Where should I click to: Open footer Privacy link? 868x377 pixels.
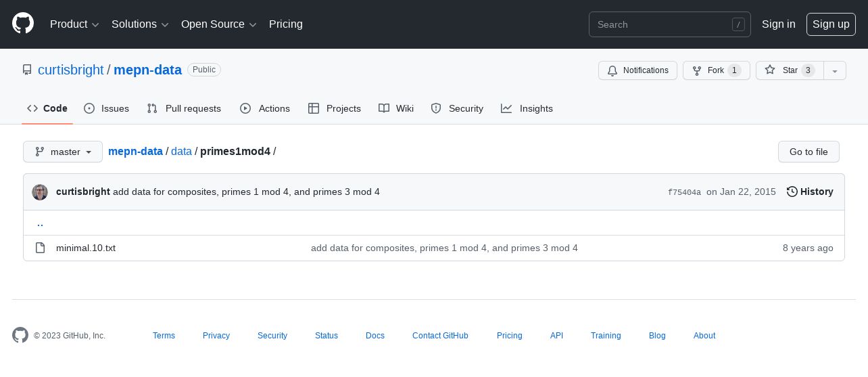pyautogui.click(x=216, y=336)
